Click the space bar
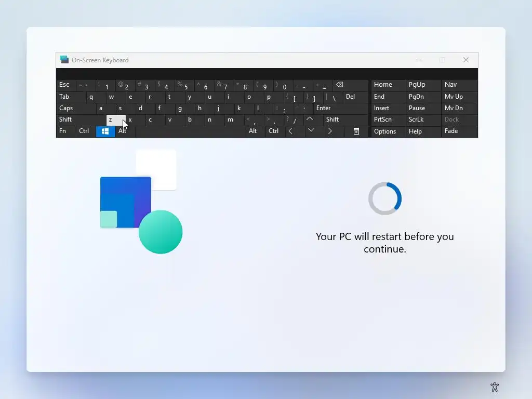This screenshot has height=399, width=532. [x=190, y=131]
